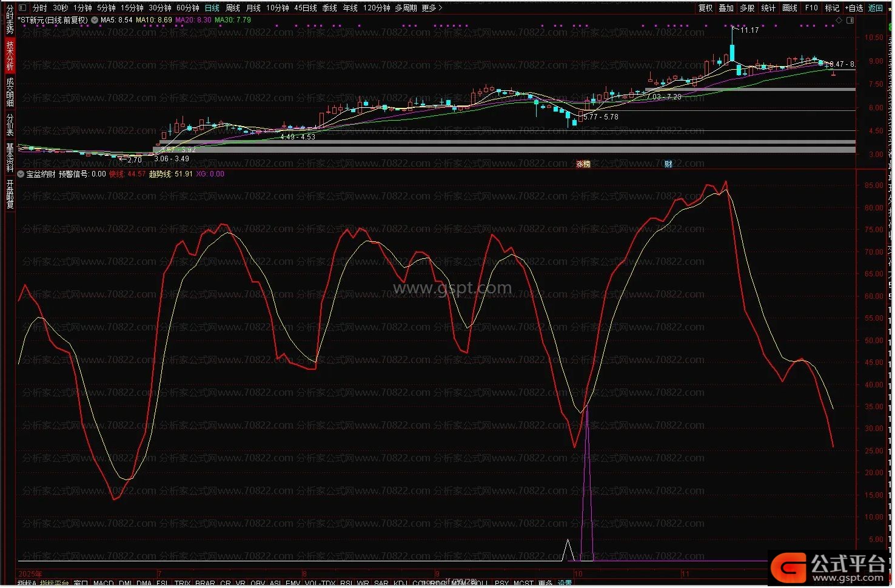The width and height of the screenshot is (895, 588).
Task: Toggle the side panel icon at chart top right
Action: pos(850,20)
